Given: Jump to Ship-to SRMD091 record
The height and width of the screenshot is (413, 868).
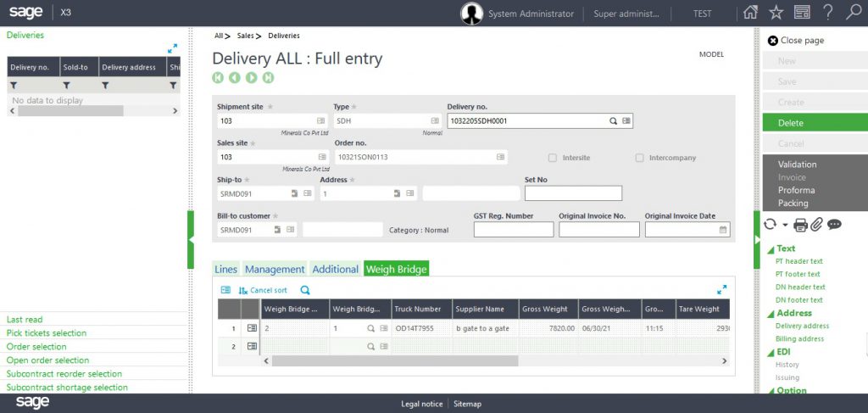Looking at the screenshot, I should coord(294,193).
